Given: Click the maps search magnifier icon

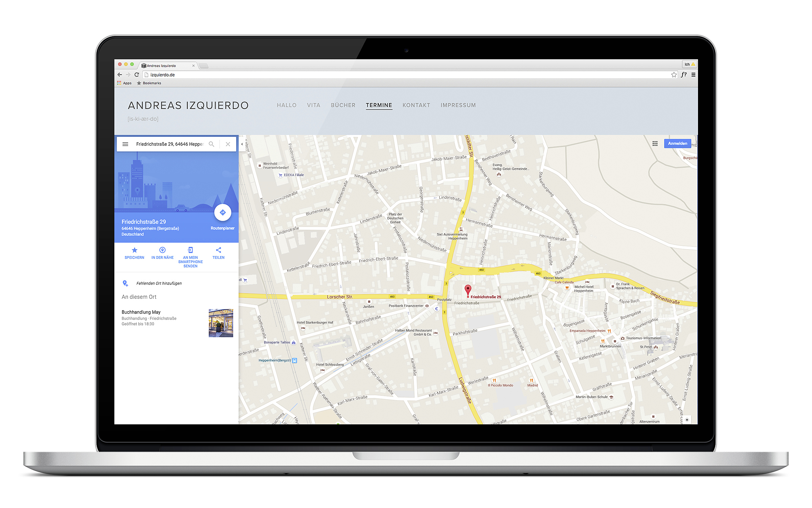Looking at the screenshot, I should pos(211,144).
